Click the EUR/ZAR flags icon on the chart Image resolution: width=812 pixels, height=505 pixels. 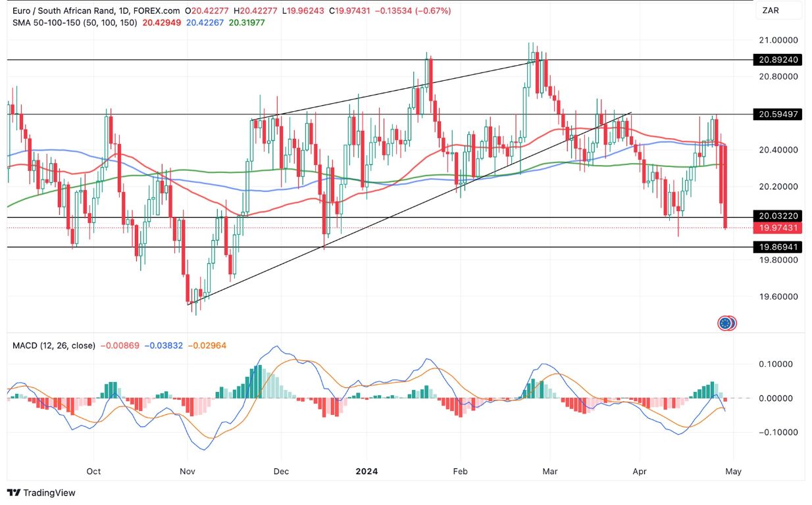(726, 322)
